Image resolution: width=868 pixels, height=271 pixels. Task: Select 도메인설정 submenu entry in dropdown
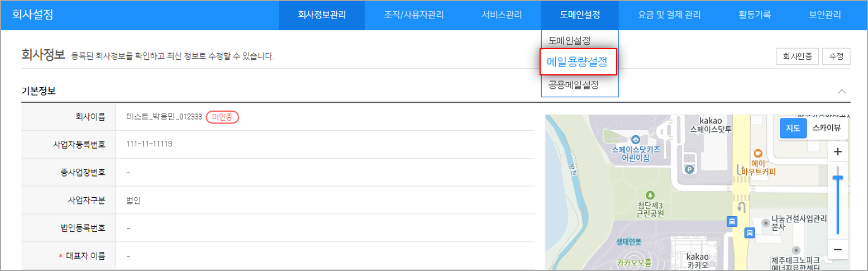click(x=569, y=40)
